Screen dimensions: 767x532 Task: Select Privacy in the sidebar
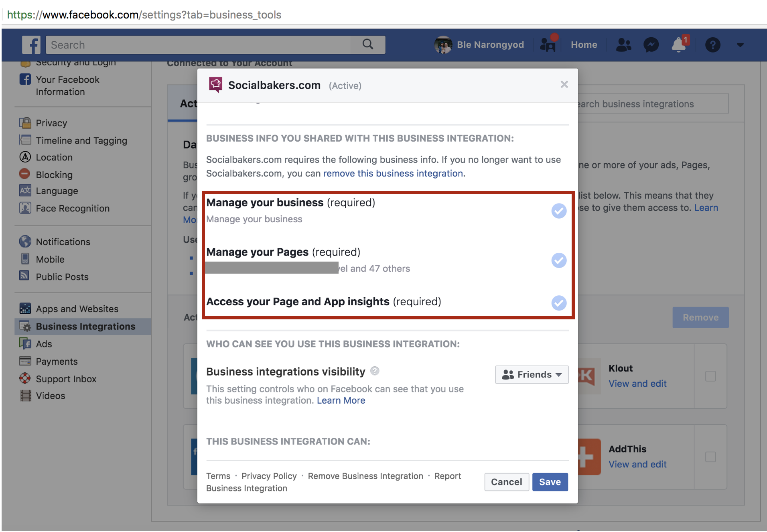point(51,123)
